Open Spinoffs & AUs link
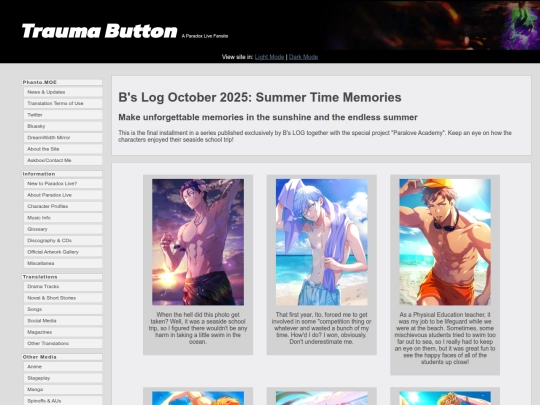 click(x=63, y=401)
